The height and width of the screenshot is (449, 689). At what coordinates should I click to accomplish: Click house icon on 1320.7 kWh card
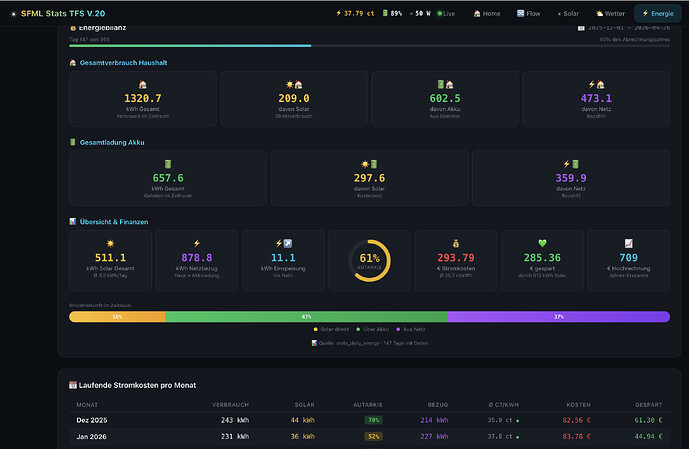pyautogui.click(x=142, y=84)
